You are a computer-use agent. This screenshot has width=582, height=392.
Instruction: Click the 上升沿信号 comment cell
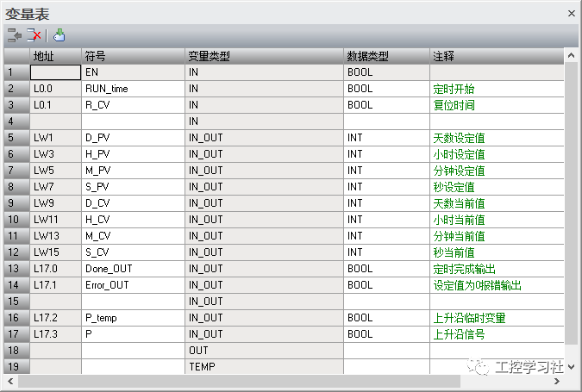point(497,334)
